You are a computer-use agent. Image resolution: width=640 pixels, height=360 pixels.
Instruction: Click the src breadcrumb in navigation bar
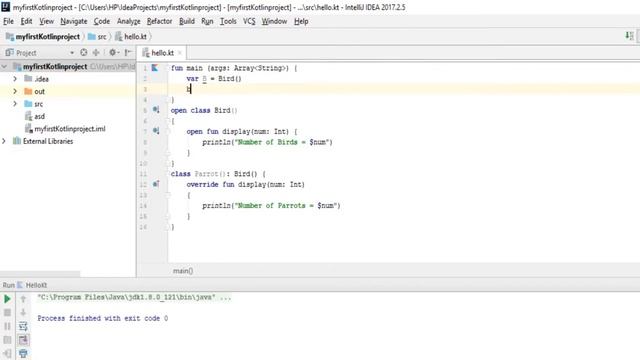click(97, 37)
